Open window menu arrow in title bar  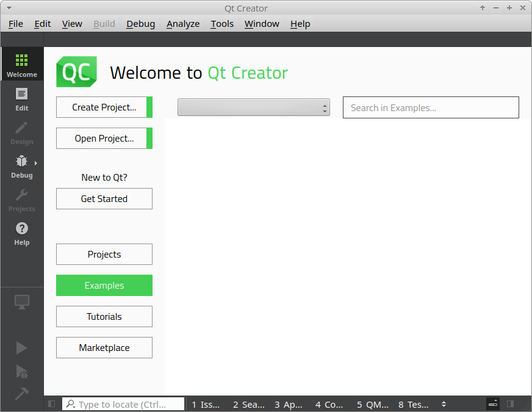point(9,8)
